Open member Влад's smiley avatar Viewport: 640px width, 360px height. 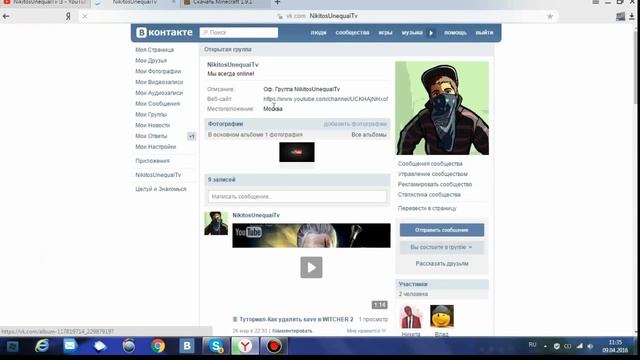[x=442, y=316]
